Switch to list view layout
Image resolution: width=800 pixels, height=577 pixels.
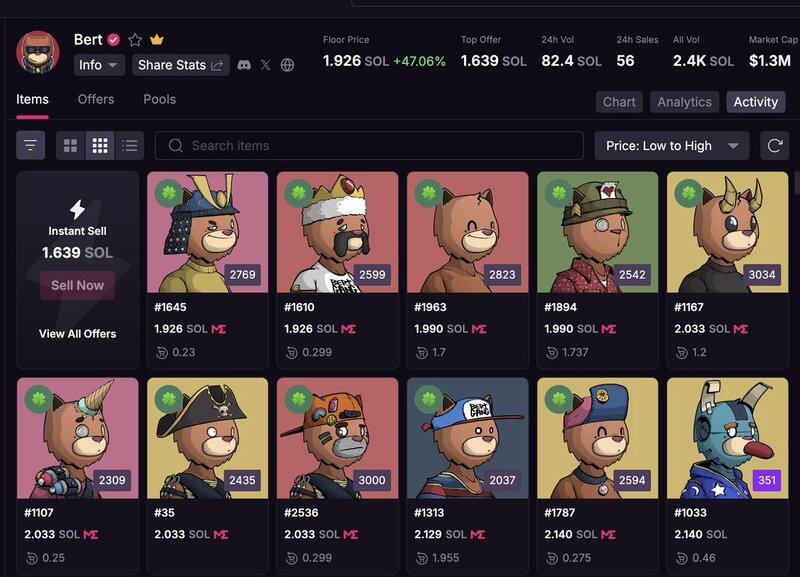point(130,146)
